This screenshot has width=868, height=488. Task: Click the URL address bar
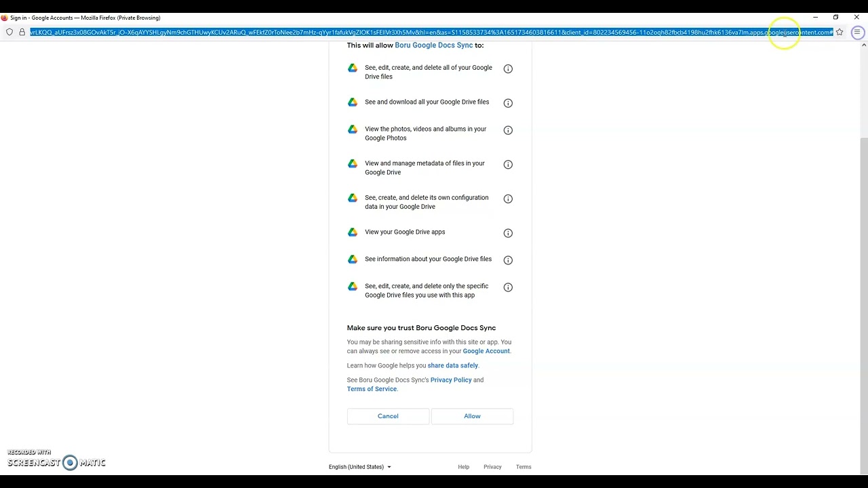pyautogui.click(x=431, y=32)
